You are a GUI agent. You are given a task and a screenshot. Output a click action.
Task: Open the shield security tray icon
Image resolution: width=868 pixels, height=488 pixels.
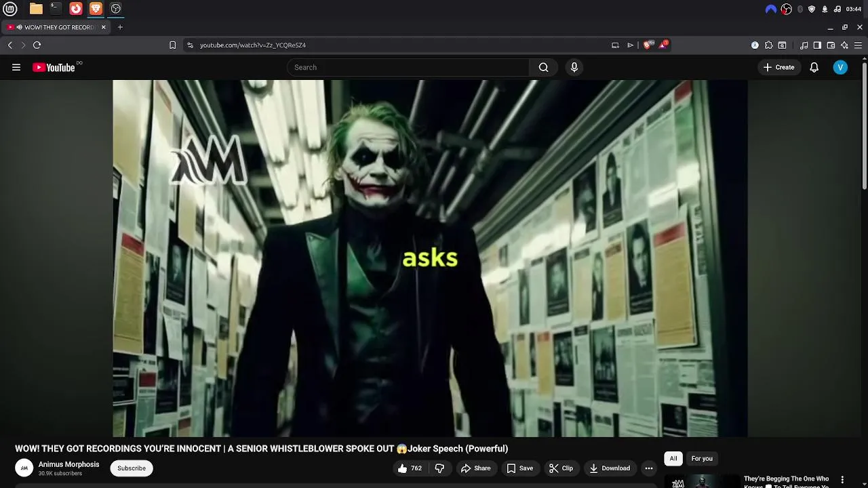(812, 9)
